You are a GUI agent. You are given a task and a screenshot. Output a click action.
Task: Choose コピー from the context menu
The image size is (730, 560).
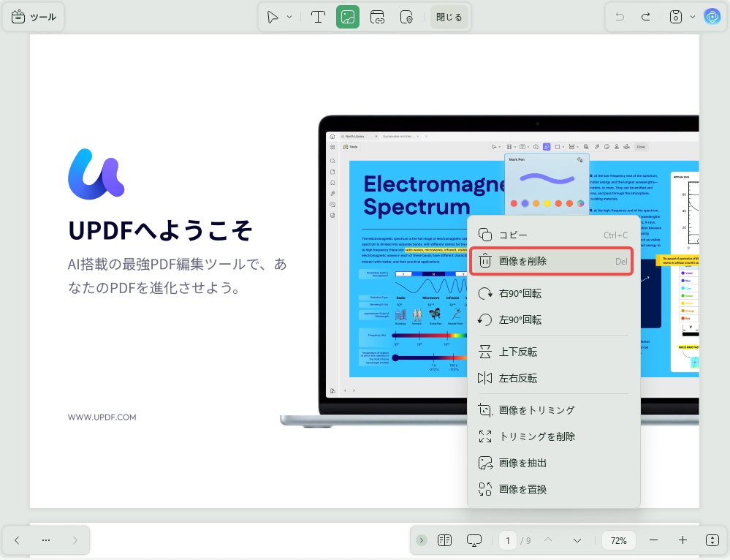(x=553, y=235)
